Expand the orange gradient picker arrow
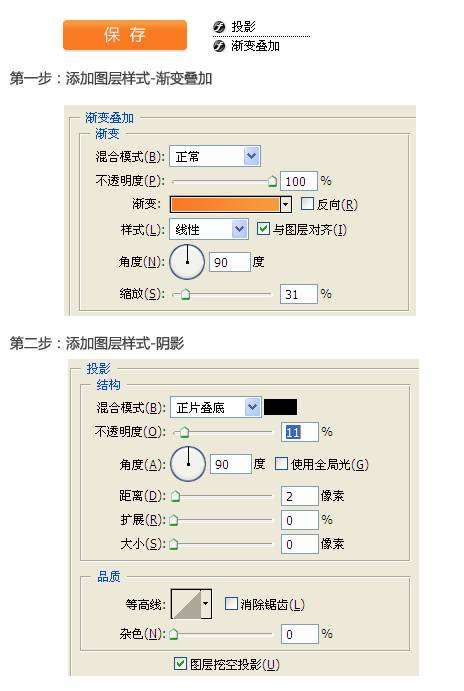Viewport: 464px width, 691px height. tap(286, 204)
